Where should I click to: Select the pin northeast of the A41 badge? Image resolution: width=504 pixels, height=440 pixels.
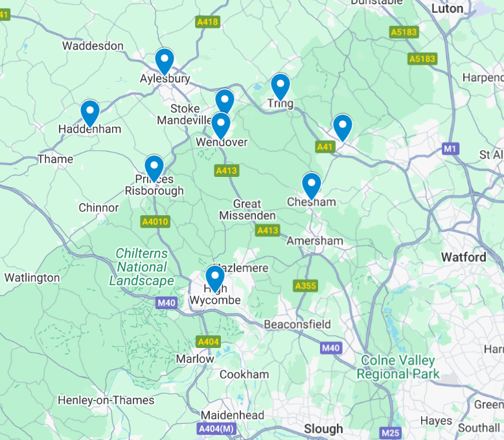[x=343, y=128]
